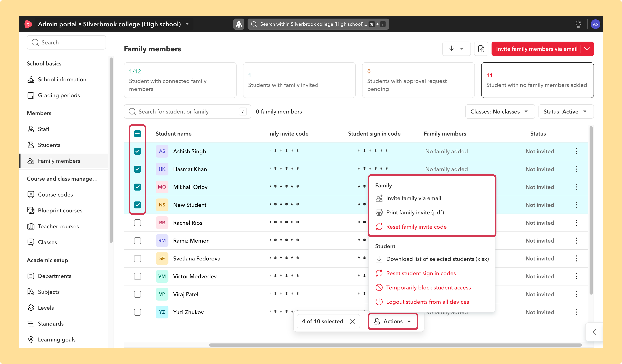Uncheck Ashish Singh's checkbox

tap(137, 151)
